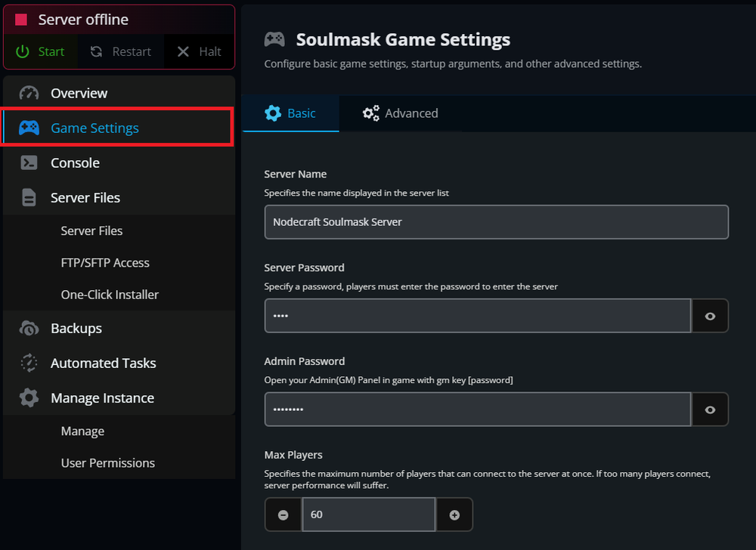
Task: Click the Automated Tasks clock icon
Action: (28, 363)
